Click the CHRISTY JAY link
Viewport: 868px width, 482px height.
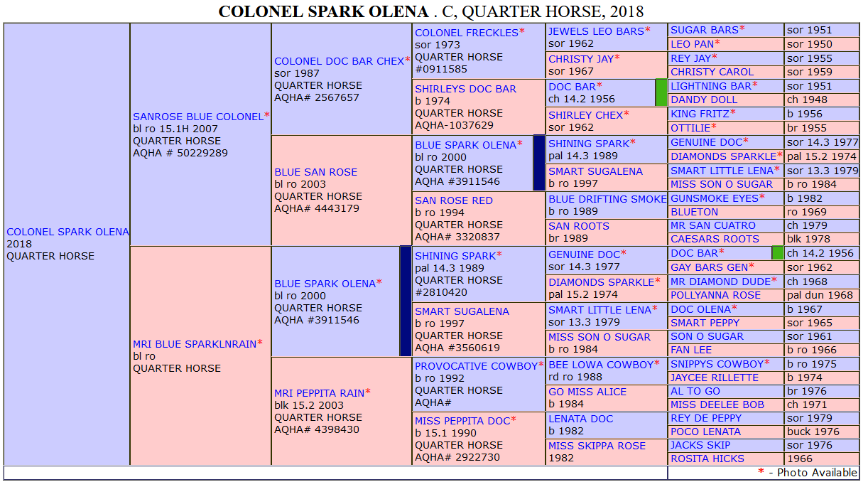coord(580,59)
